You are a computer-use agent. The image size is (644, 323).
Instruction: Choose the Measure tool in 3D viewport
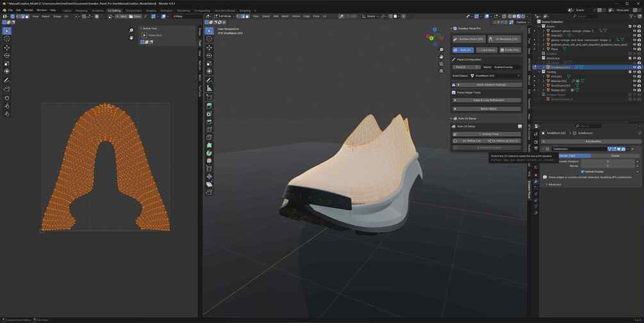coord(209,88)
